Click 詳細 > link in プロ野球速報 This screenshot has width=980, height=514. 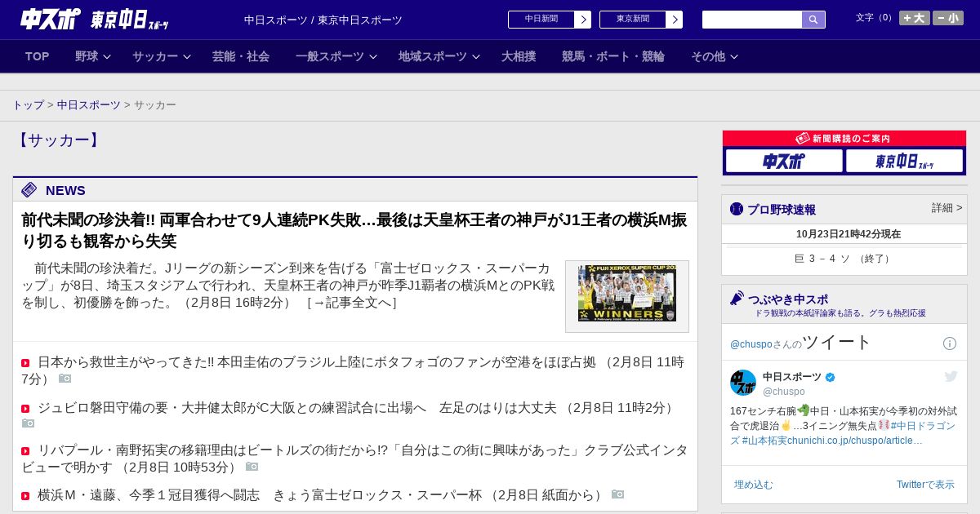947,208
